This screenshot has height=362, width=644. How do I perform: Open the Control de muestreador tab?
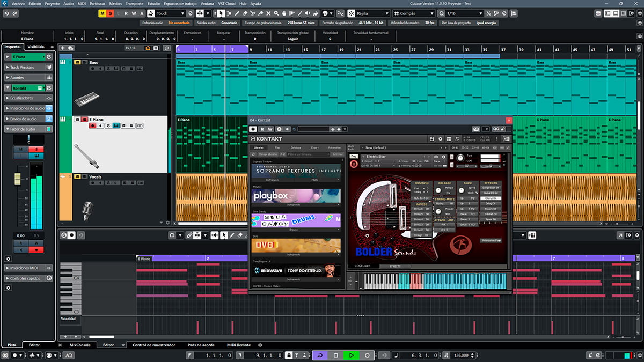tap(154, 345)
